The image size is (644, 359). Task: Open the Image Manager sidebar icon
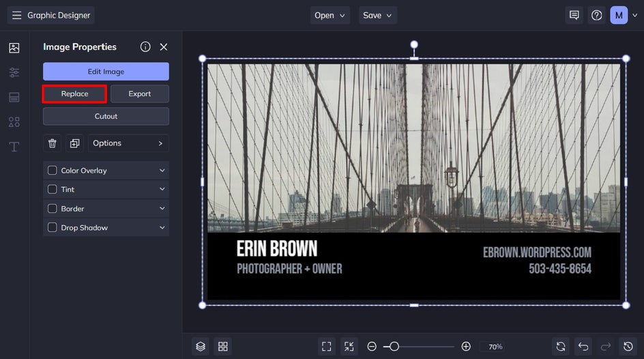point(14,48)
